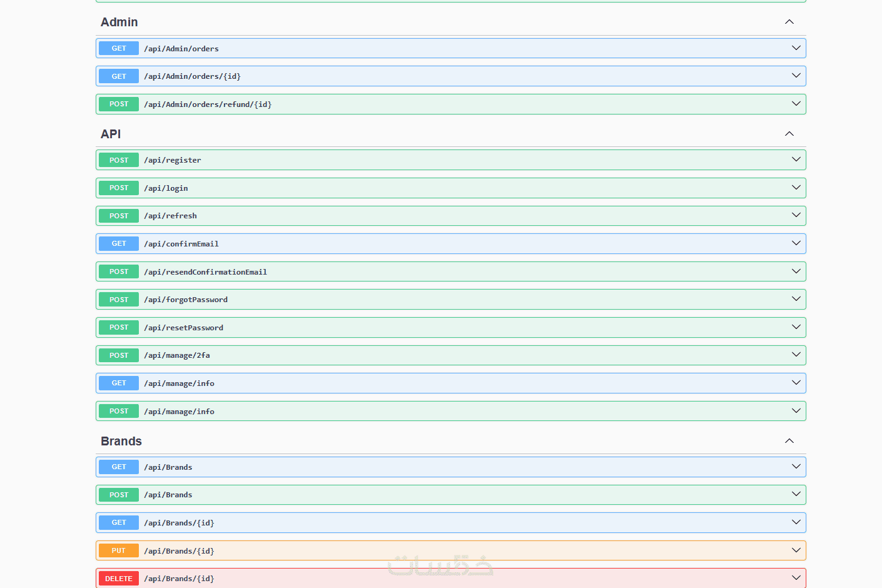The image size is (882, 588).
Task: Click the POST badge for /api/login
Action: [119, 188]
